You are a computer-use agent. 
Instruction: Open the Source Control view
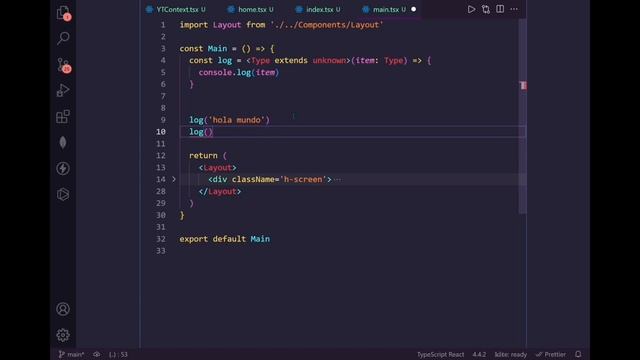click(63, 65)
